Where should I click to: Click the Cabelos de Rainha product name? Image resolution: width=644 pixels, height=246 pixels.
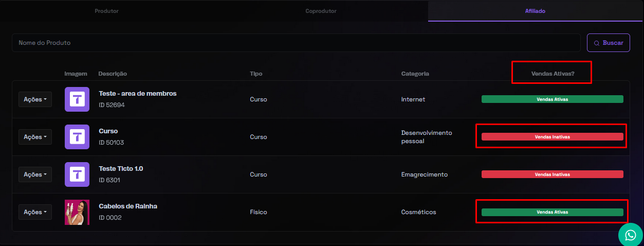[128, 206]
